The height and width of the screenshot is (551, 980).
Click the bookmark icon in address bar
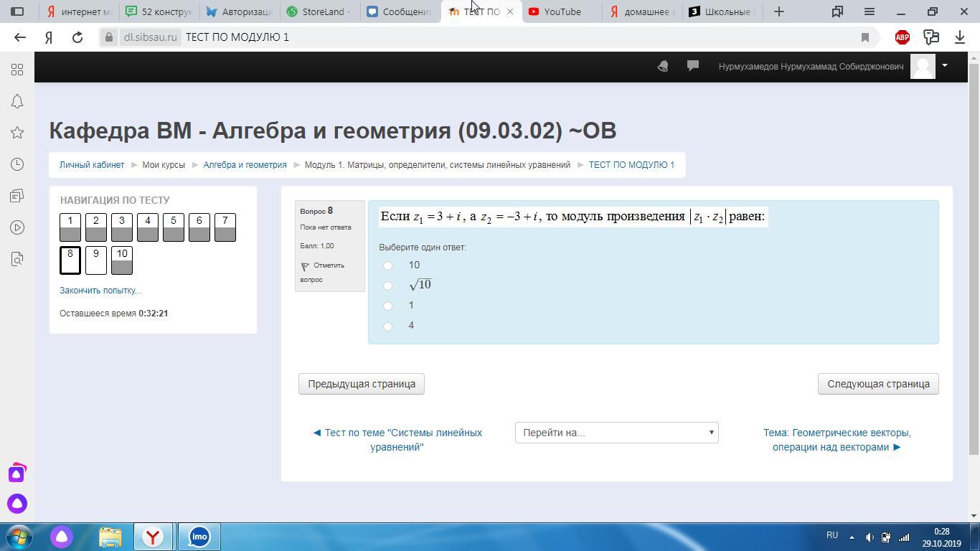click(x=865, y=37)
